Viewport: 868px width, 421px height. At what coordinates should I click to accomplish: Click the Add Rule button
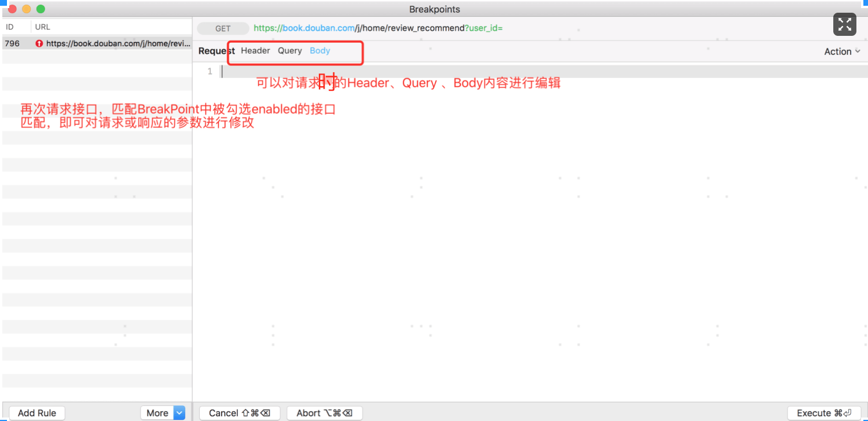click(x=37, y=413)
